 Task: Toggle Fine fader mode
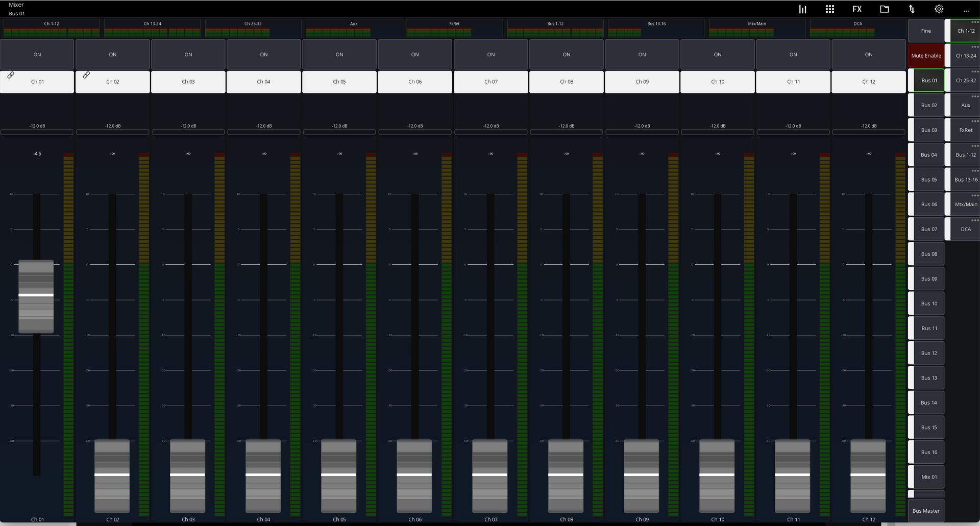click(x=926, y=31)
